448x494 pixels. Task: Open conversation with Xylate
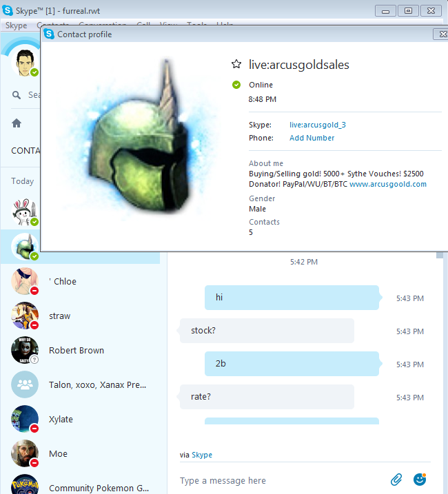(80, 419)
